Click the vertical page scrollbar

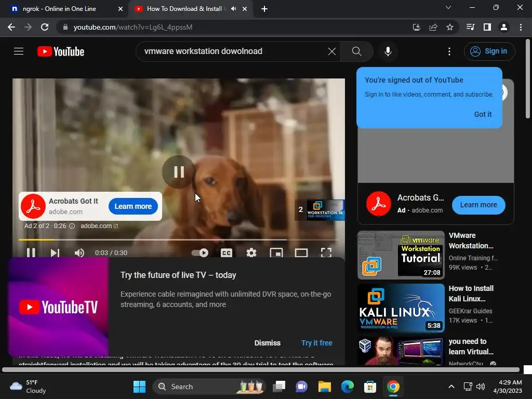(528, 79)
